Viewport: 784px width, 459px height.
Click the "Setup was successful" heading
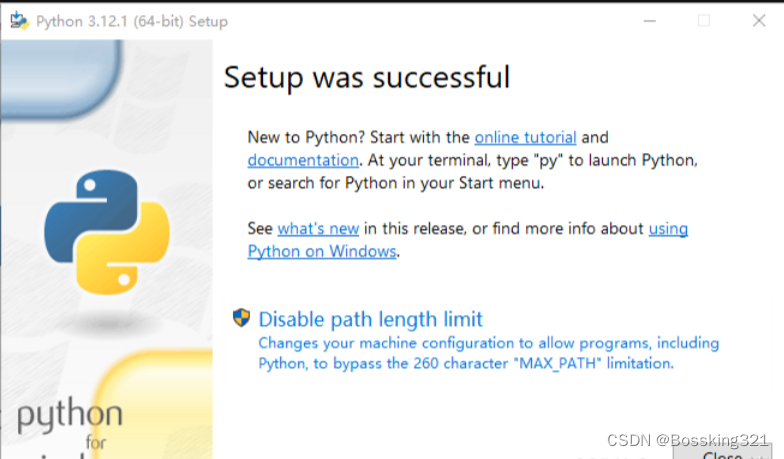point(366,77)
